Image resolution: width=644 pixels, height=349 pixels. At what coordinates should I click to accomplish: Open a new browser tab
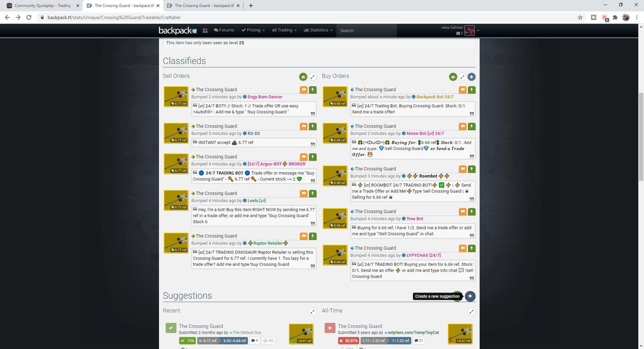click(x=251, y=6)
